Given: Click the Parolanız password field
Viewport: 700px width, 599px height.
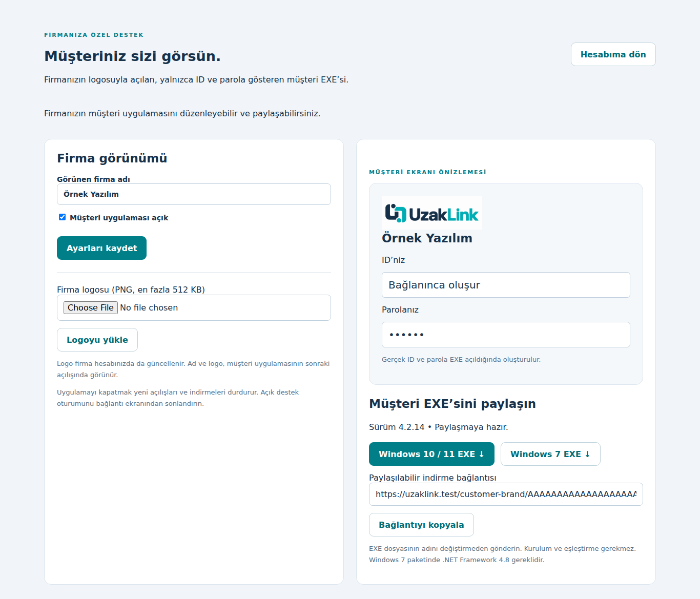Looking at the screenshot, I should tap(506, 335).
